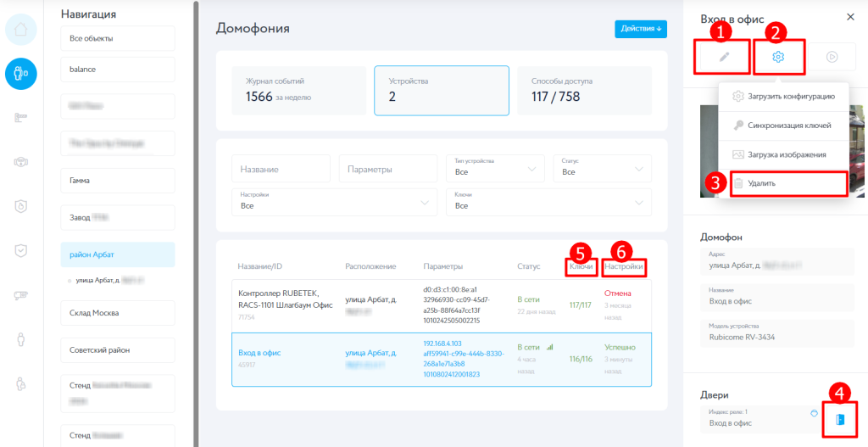Click signal strength icon in Вход в офис row

point(549,347)
